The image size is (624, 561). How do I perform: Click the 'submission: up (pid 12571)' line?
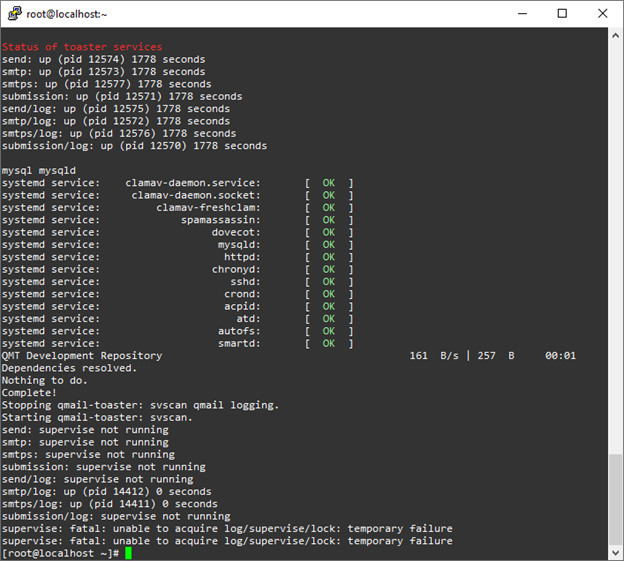tap(122, 96)
